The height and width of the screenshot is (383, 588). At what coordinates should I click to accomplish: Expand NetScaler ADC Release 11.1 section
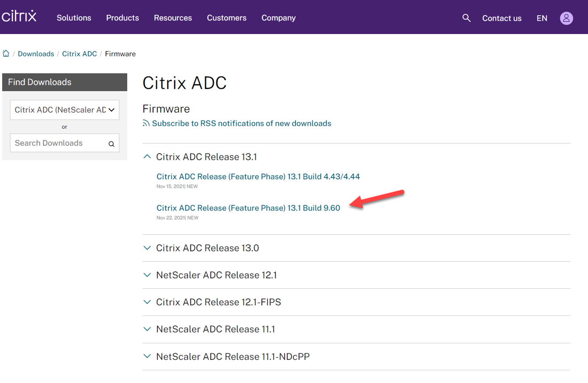[x=209, y=329]
